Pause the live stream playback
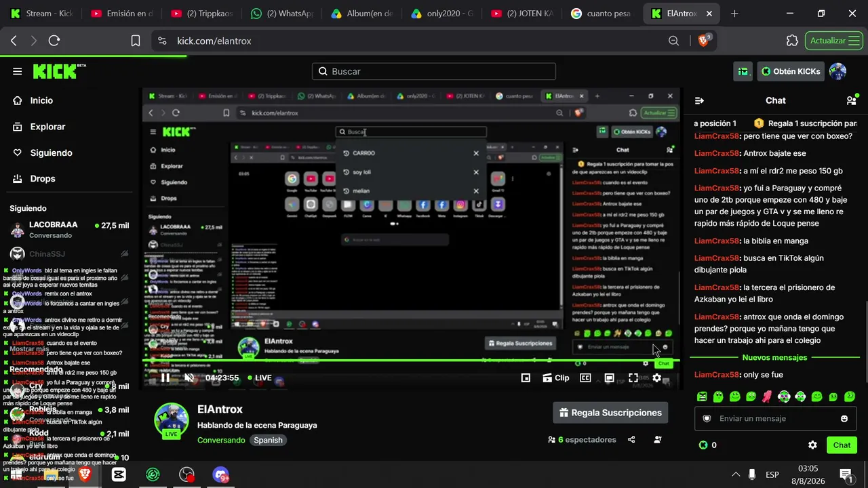 point(165,378)
